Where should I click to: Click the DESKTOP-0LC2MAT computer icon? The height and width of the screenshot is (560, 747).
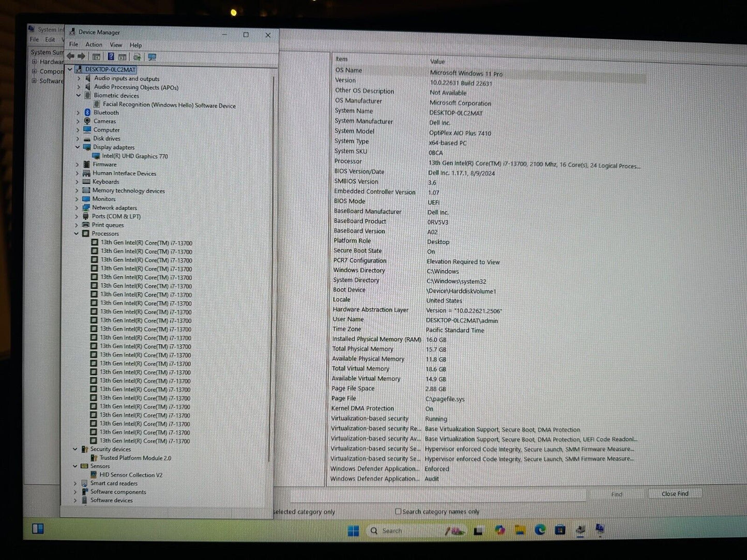click(x=79, y=69)
